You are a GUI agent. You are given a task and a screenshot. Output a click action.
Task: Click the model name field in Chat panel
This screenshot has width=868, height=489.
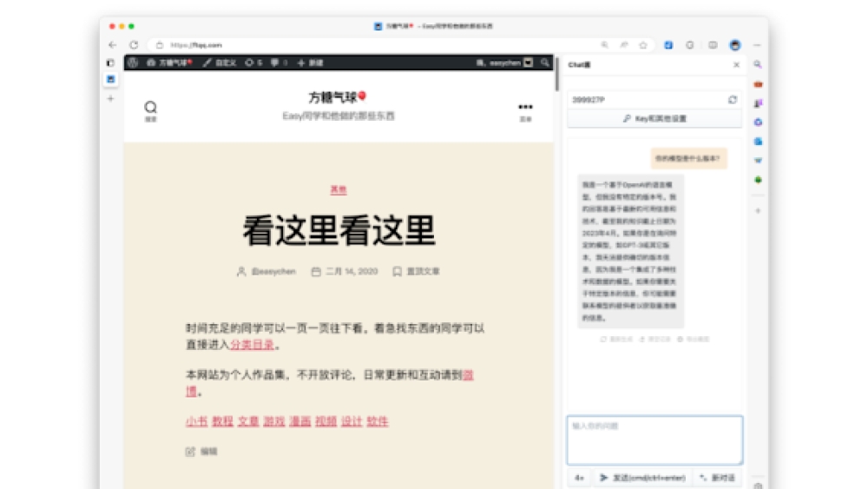[x=646, y=100]
